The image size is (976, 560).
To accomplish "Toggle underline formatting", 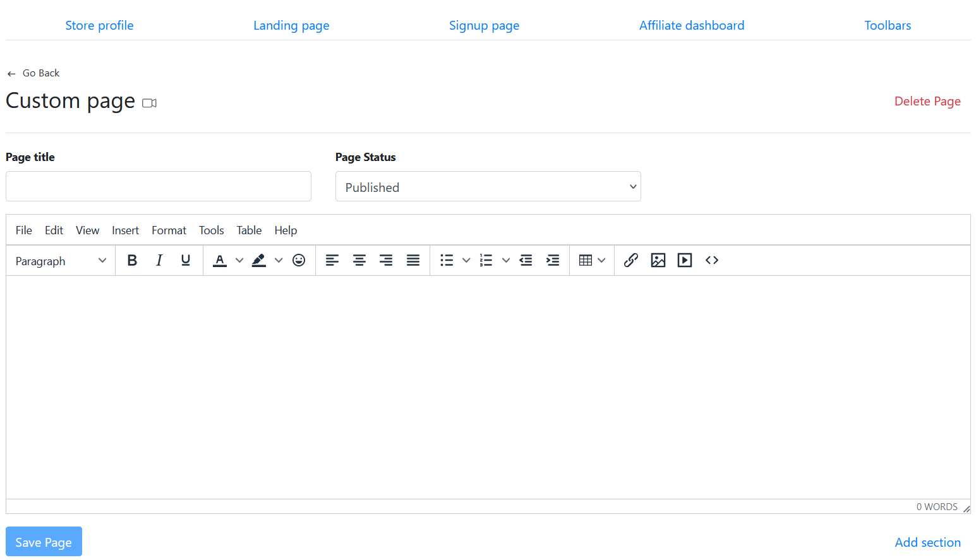I will tap(186, 260).
